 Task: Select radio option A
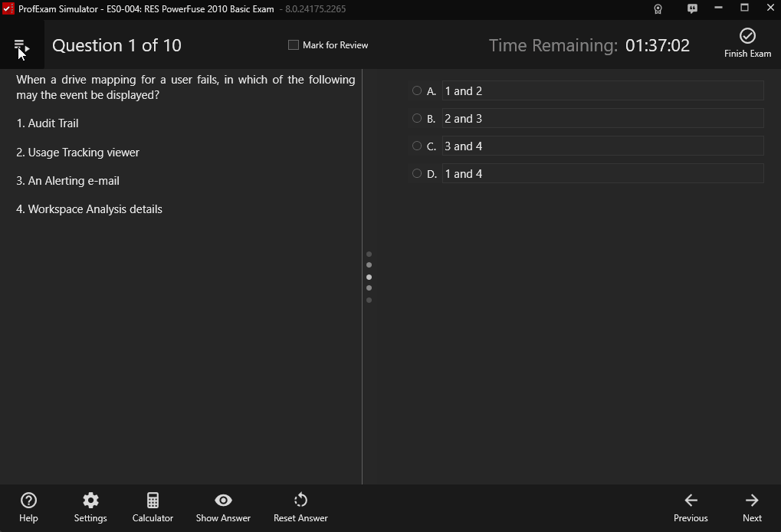(x=417, y=90)
